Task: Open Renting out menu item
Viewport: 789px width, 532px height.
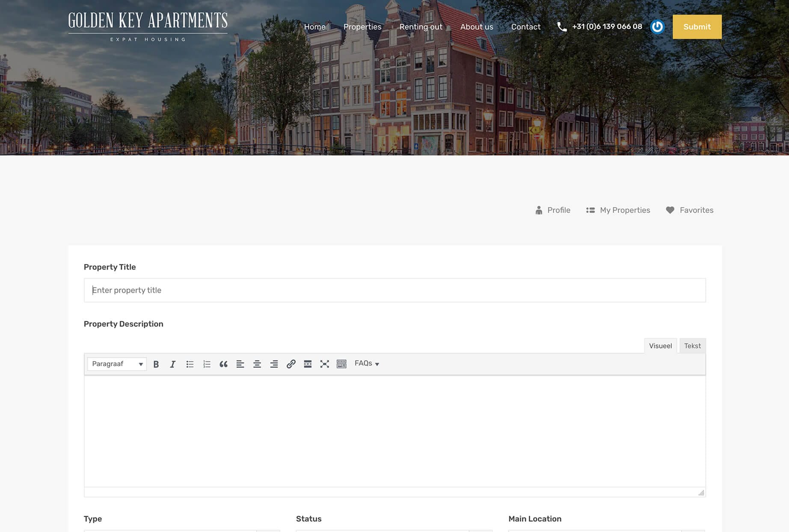Action: [x=421, y=27]
